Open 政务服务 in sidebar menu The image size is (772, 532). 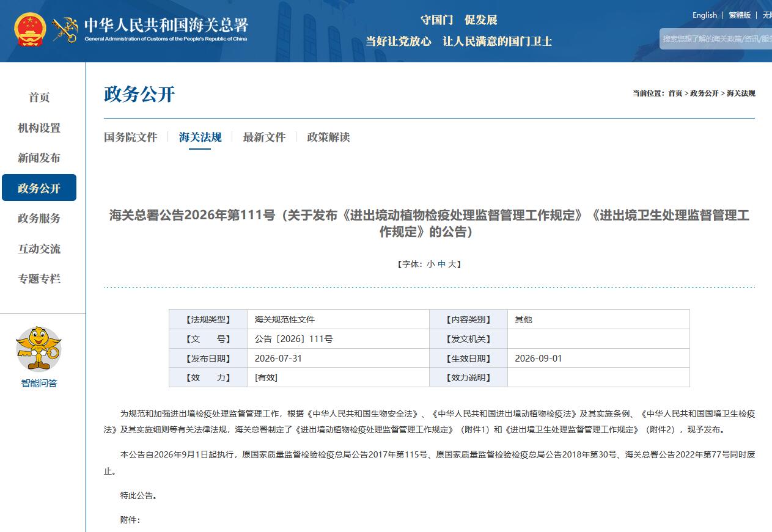39,219
